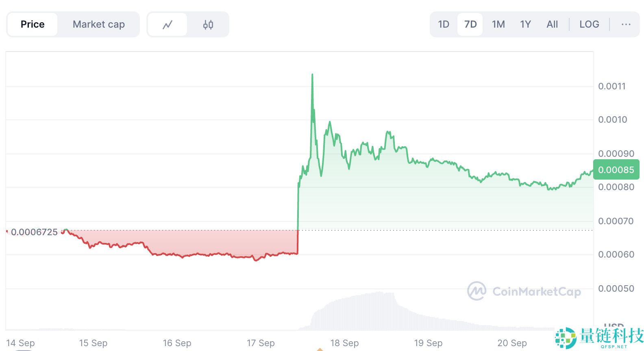The width and height of the screenshot is (644, 351).
Task: Click the 0.0006725 opening price label
Action: tap(34, 232)
